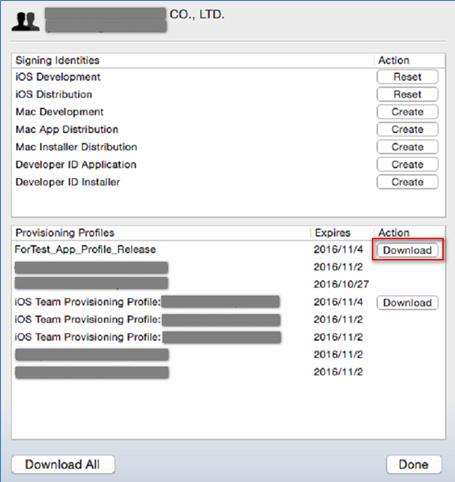
Task: Select the ForTest_App_Profile_Release row
Action: pyautogui.click(x=228, y=249)
